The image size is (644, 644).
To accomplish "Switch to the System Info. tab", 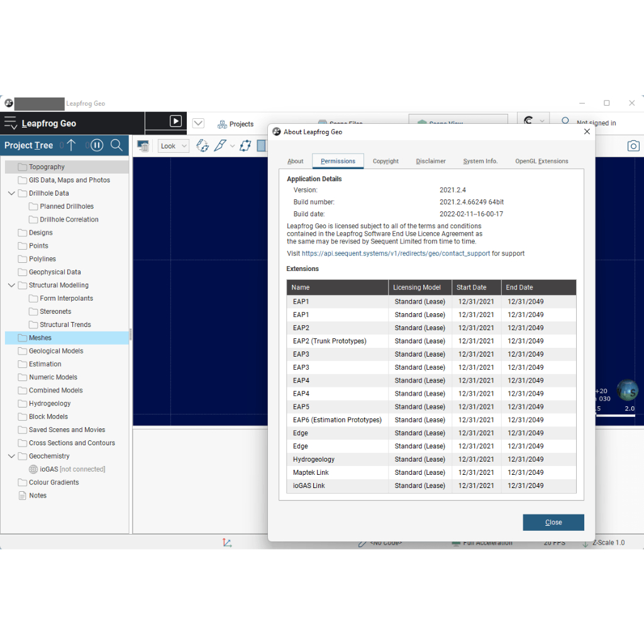I will pyautogui.click(x=480, y=161).
